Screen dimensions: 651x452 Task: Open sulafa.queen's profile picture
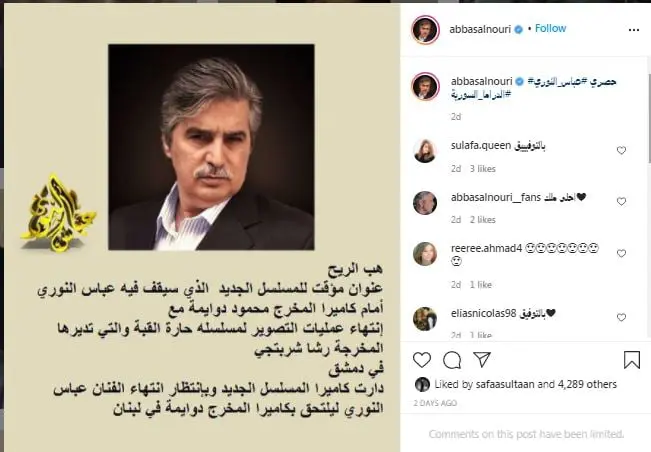(x=425, y=151)
